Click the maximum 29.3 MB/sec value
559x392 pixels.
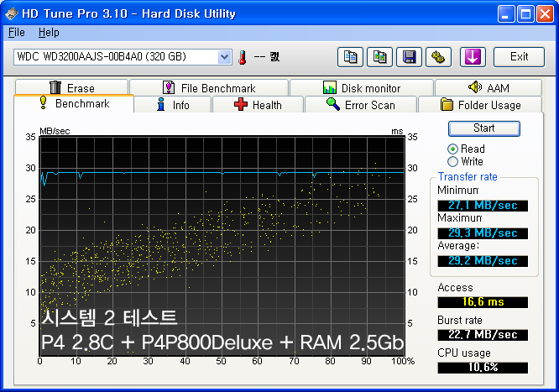click(x=483, y=233)
